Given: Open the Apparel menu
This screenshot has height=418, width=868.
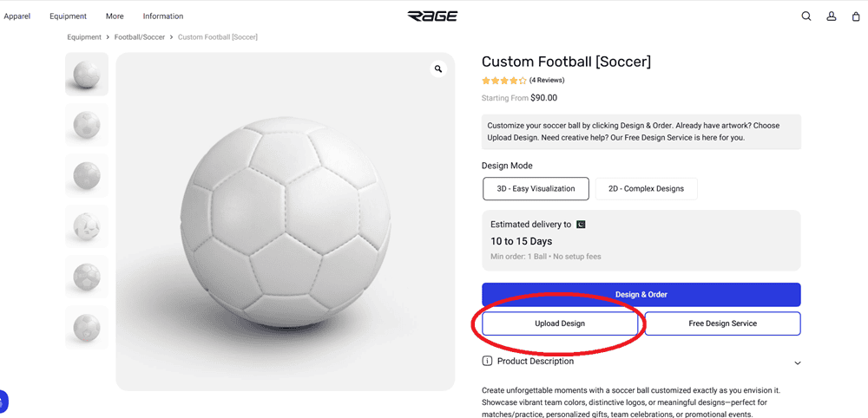Looking at the screenshot, I should click(x=17, y=16).
